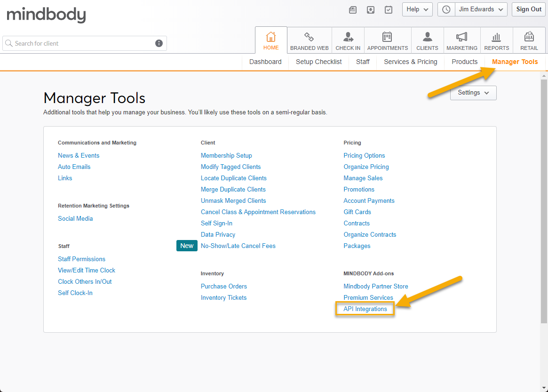Open the API Integrations link
The height and width of the screenshot is (392, 548).
click(365, 309)
